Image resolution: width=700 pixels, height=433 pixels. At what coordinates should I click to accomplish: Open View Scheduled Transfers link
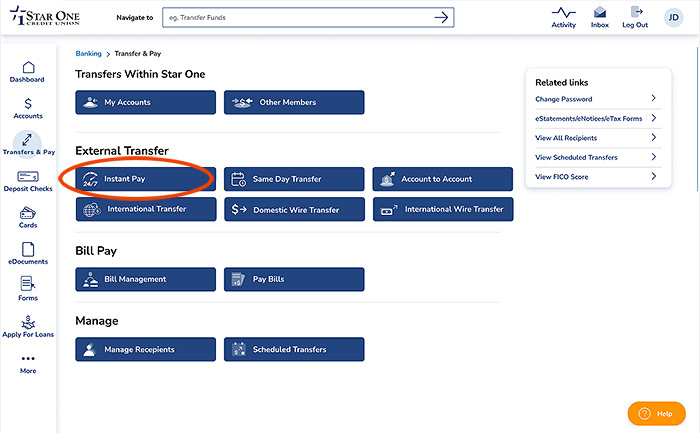pyautogui.click(x=576, y=157)
